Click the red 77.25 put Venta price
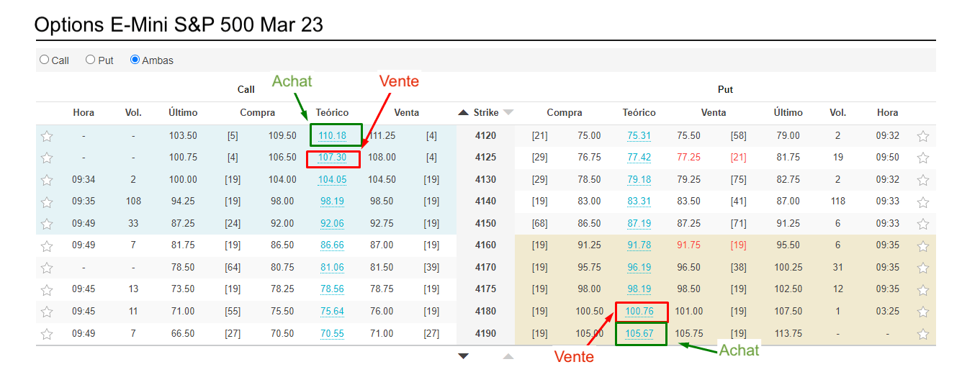This screenshot has height=367, width=980. tap(688, 157)
